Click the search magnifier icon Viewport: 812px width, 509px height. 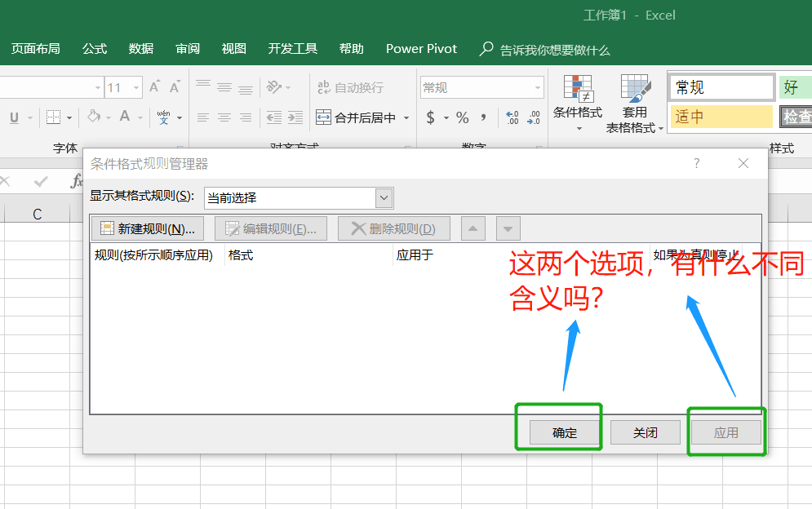point(486,49)
